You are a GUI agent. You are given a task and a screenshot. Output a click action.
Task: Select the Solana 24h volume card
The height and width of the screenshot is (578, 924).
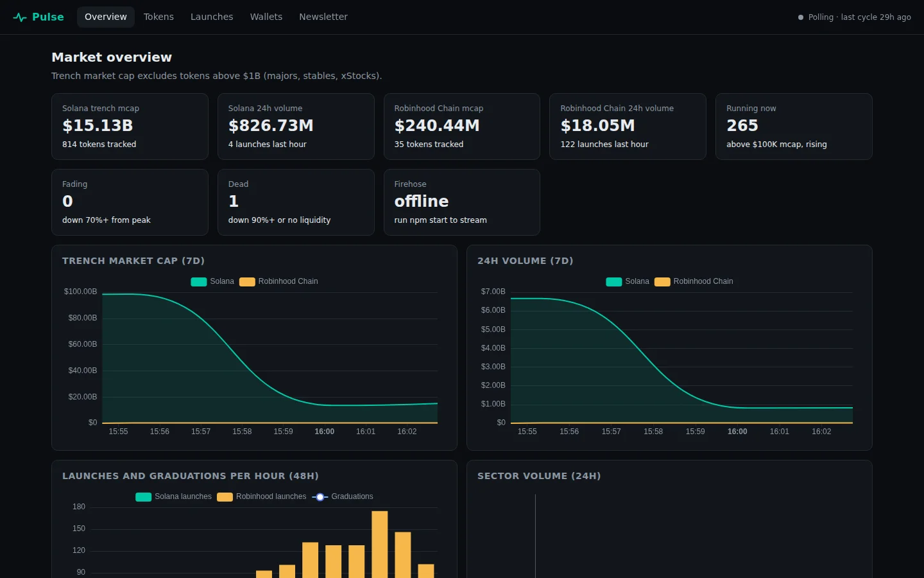pos(296,127)
